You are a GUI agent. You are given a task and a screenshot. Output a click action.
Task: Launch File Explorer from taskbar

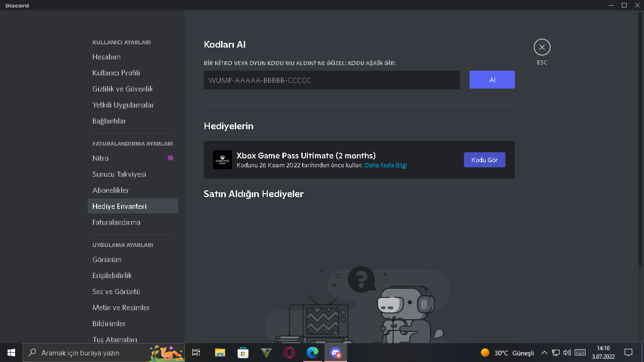[x=220, y=353]
